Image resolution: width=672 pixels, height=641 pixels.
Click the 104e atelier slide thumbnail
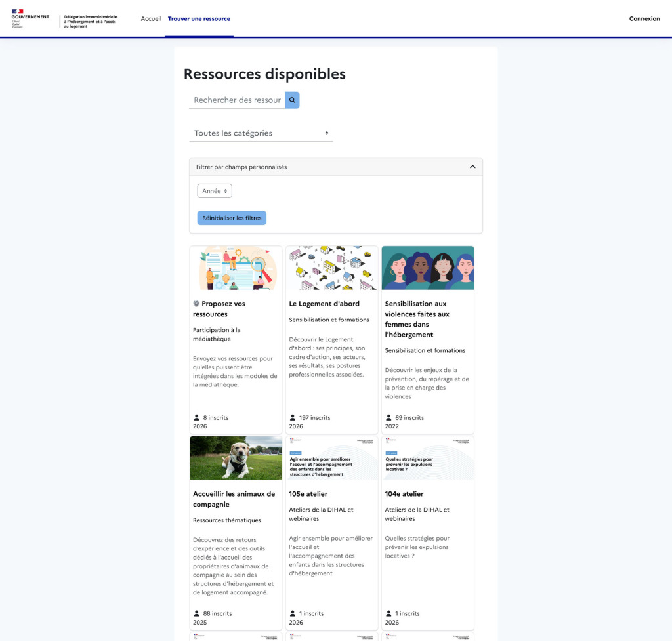point(428,458)
